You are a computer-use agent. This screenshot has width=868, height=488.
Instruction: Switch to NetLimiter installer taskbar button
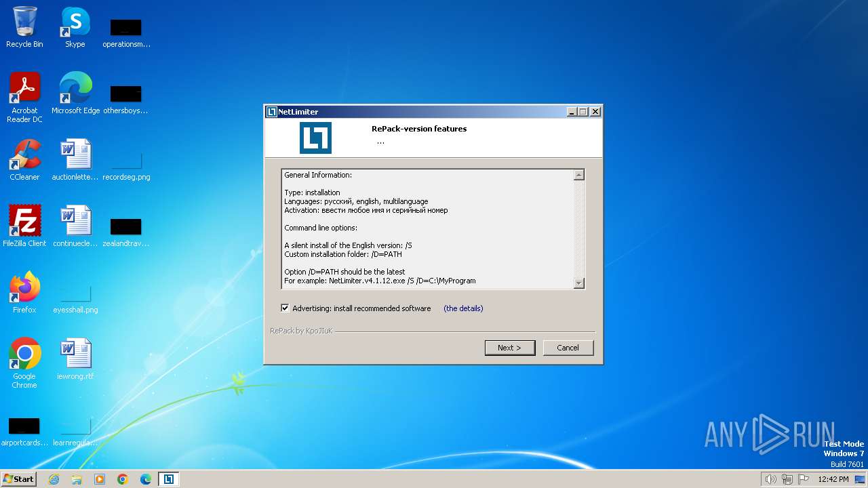tap(169, 479)
